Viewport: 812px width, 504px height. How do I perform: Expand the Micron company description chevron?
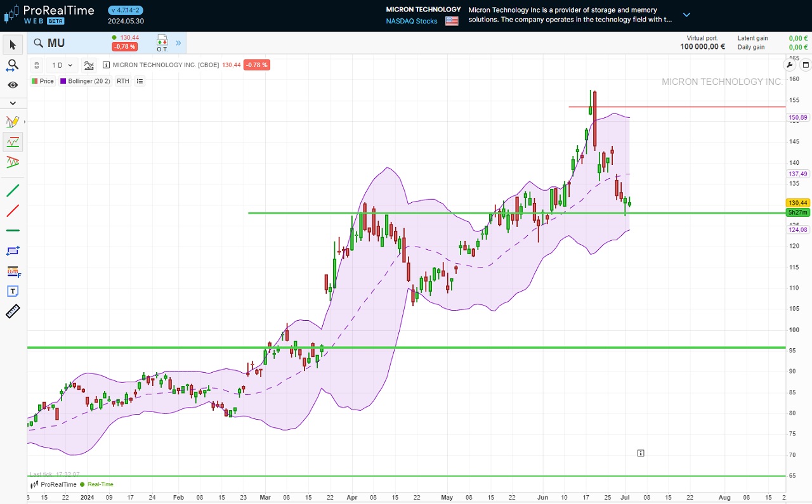click(686, 15)
